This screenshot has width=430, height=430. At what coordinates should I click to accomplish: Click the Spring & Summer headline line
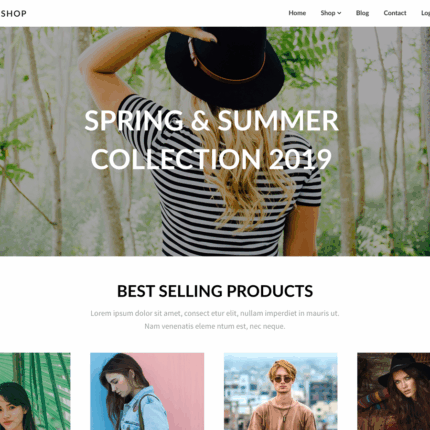(211, 120)
